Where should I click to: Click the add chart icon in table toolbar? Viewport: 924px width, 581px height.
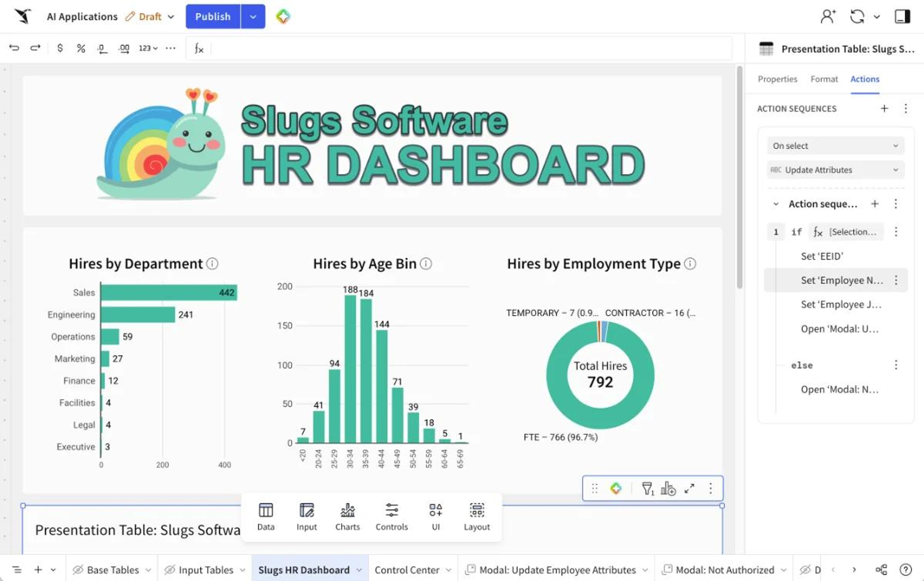[668, 489]
